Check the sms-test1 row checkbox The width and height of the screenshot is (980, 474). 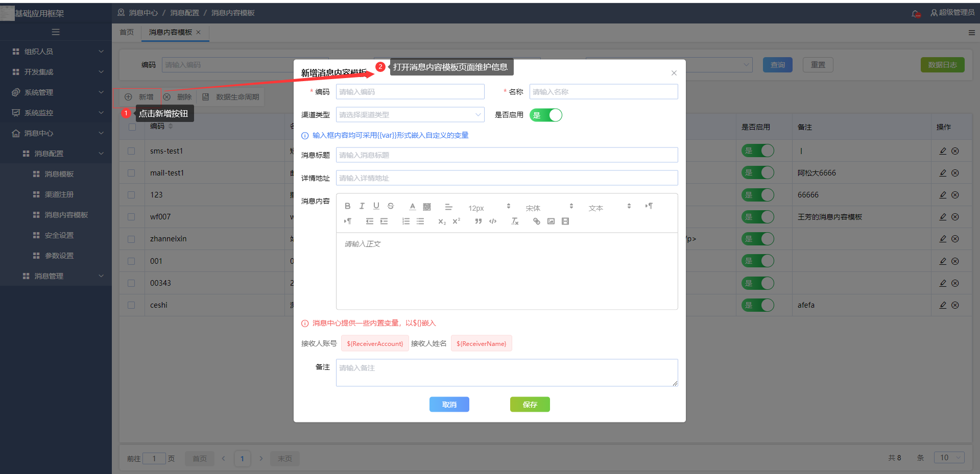click(x=131, y=151)
